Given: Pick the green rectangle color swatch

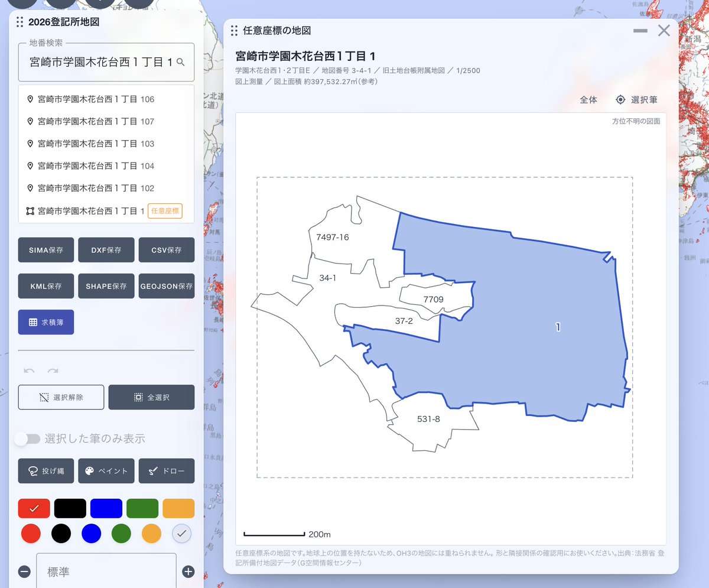Looking at the screenshot, I should (x=142, y=508).
